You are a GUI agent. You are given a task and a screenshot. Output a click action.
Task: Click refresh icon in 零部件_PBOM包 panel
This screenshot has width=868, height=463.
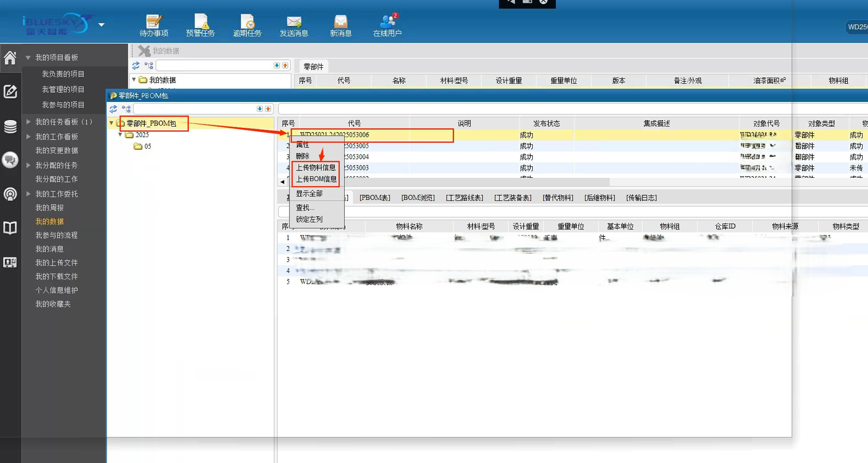coord(113,109)
